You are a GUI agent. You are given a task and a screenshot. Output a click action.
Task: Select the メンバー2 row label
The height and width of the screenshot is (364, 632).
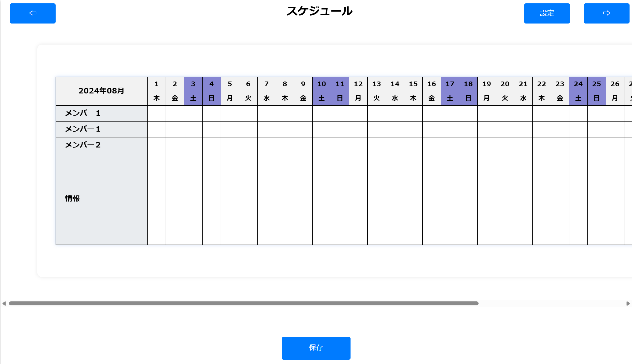tap(83, 145)
